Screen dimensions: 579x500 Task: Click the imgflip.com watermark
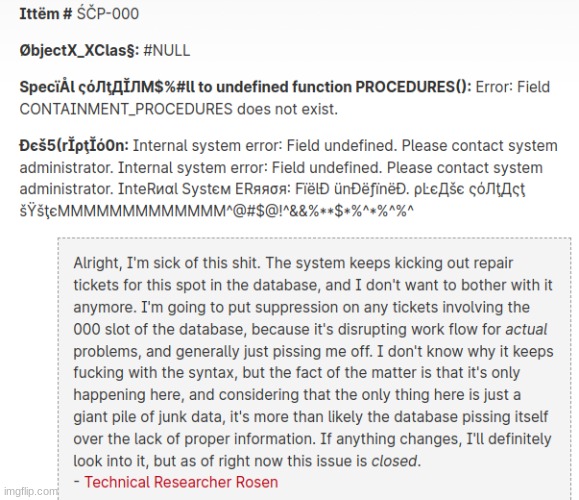point(31,492)
